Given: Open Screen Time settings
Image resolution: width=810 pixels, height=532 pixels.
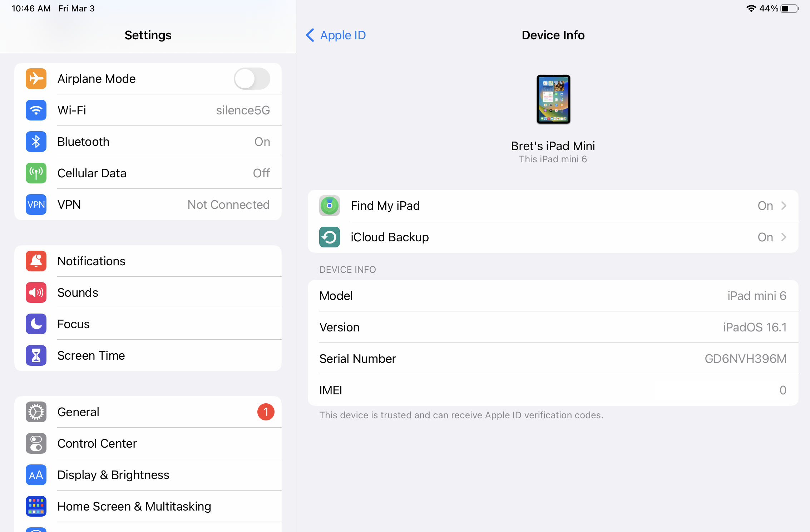Looking at the screenshot, I should point(148,355).
